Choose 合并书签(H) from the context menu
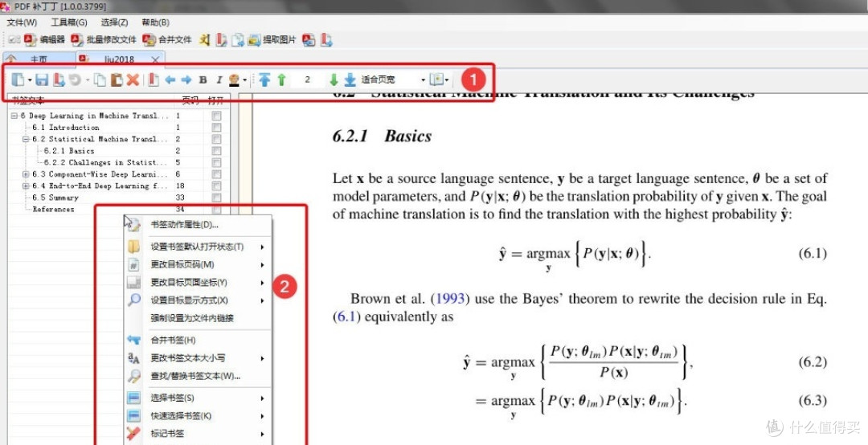Image resolution: width=868 pixels, height=445 pixels. click(x=173, y=341)
